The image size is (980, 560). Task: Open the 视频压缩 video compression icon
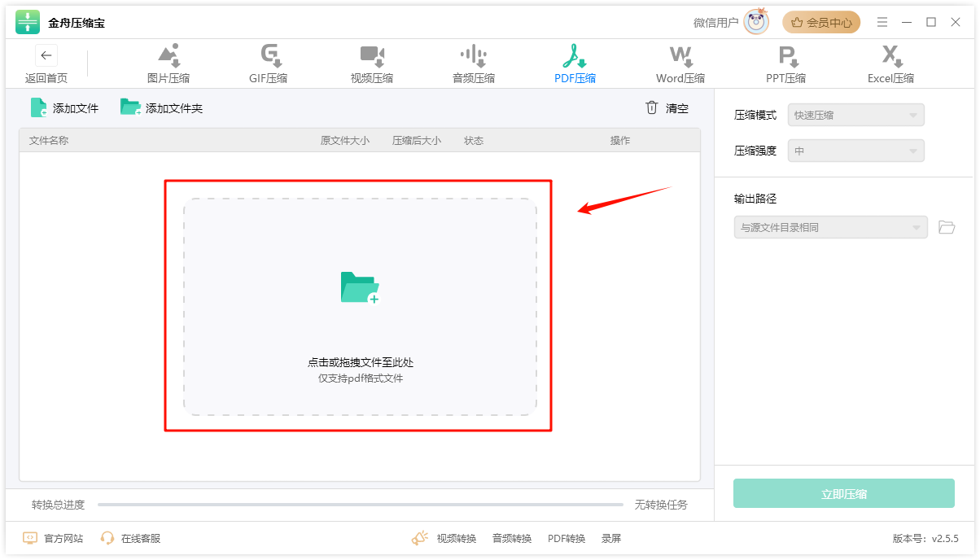click(x=372, y=55)
